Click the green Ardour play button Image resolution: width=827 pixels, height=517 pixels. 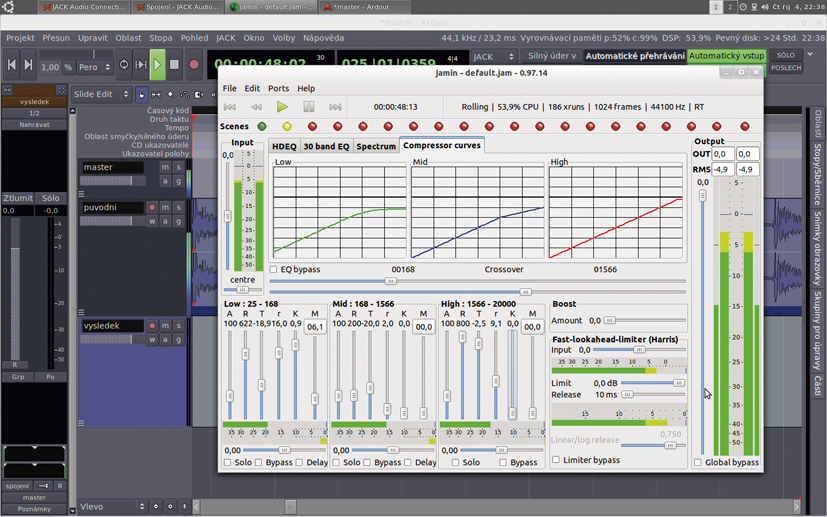(157, 65)
